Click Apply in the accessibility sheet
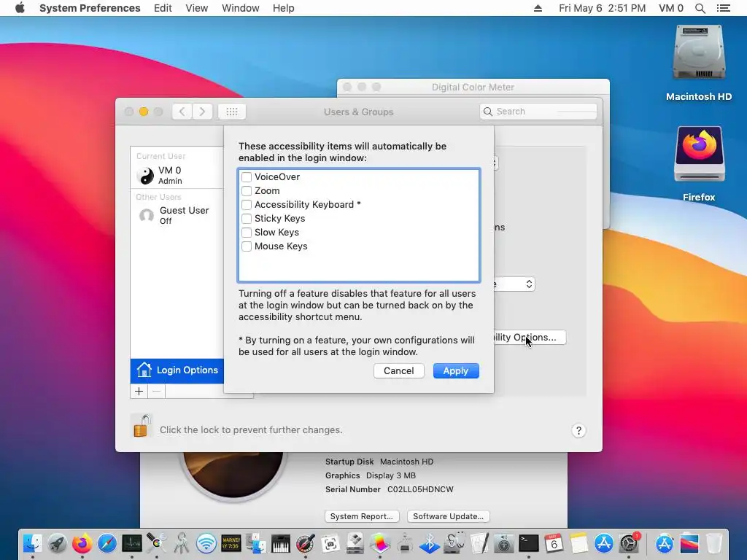This screenshot has width=747, height=560. coord(456,371)
